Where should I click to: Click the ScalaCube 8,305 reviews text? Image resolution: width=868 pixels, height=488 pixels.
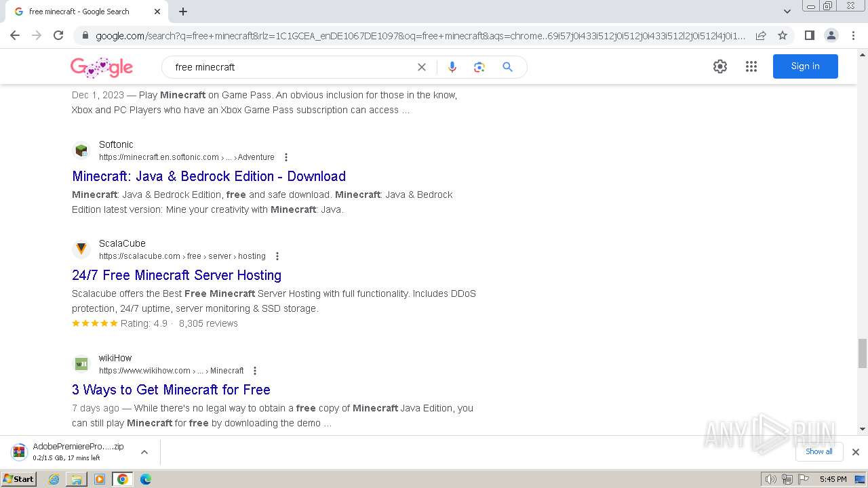click(208, 323)
